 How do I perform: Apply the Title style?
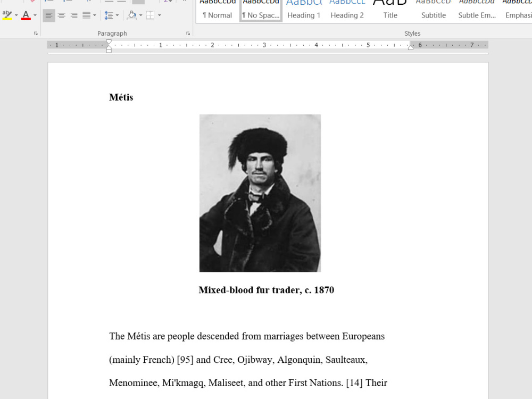click(x=390, y=10)
